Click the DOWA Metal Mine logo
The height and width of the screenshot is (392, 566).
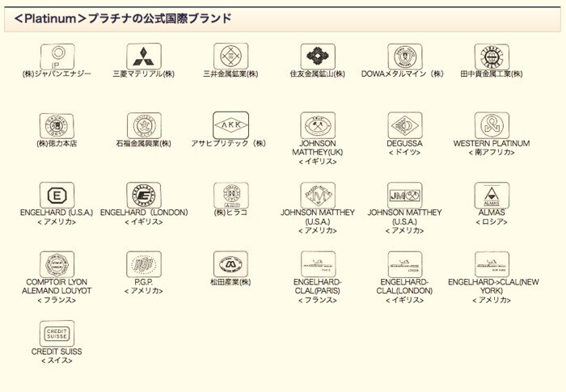(x=404, y=57)
